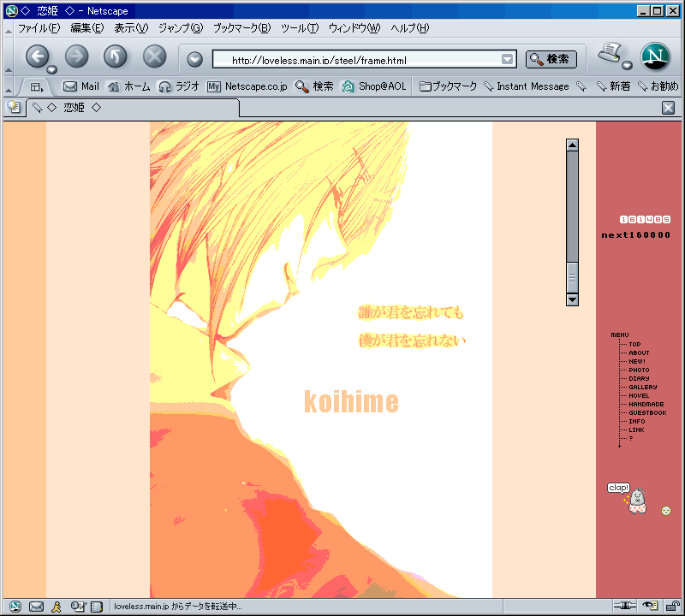This screenshot has width=685, height=616.
Task: Open the ウィンドウ(W) menu
Action: tap(354, 28)
